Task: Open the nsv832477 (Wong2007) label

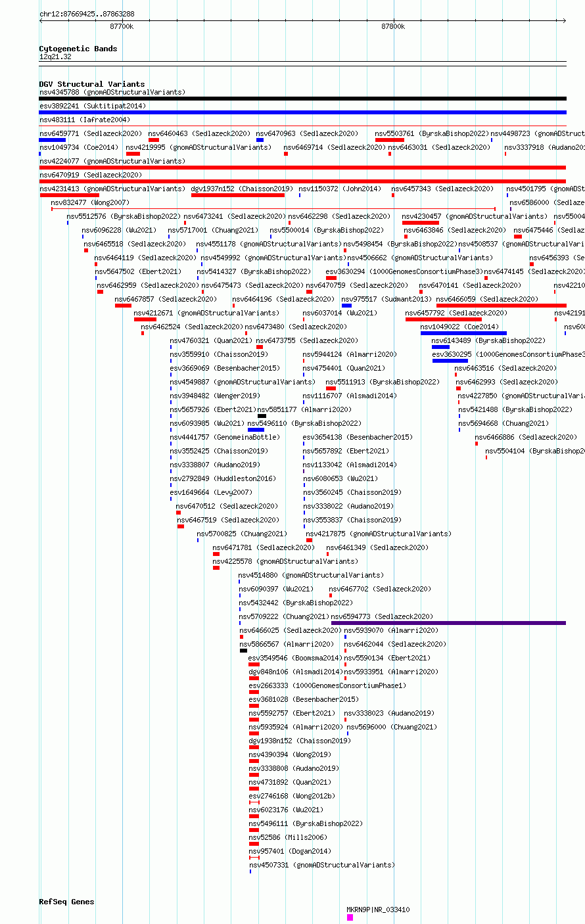Action: [x=91, y=202]
